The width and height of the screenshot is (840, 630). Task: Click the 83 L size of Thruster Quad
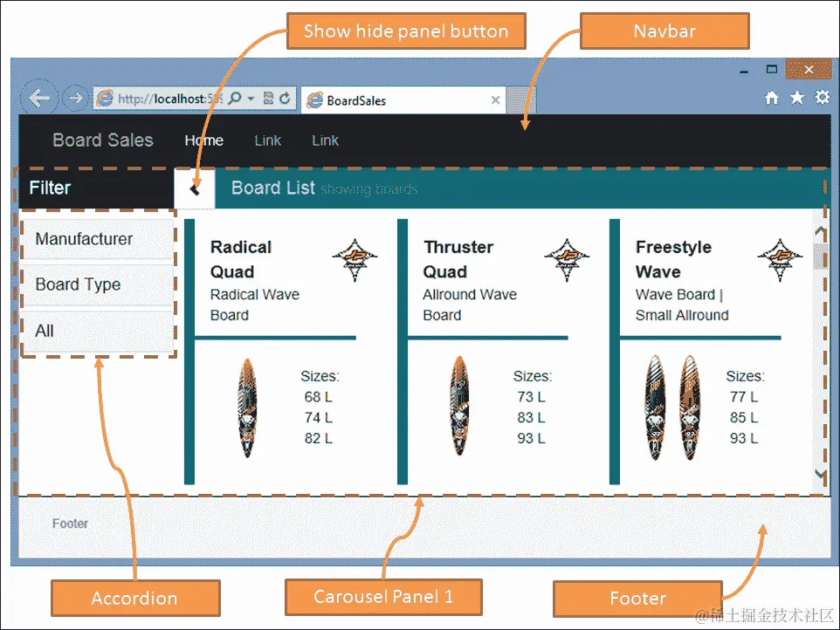[x=531, y=417]
